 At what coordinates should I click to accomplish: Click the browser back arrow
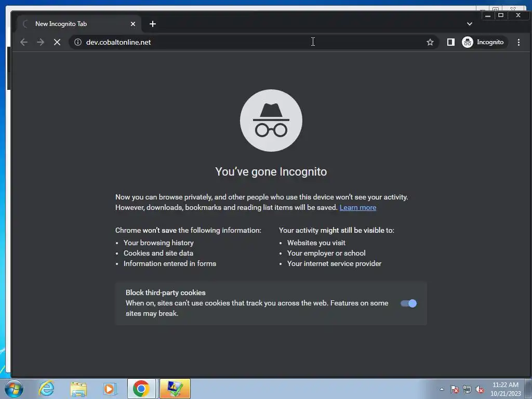(x=24, y=42)
